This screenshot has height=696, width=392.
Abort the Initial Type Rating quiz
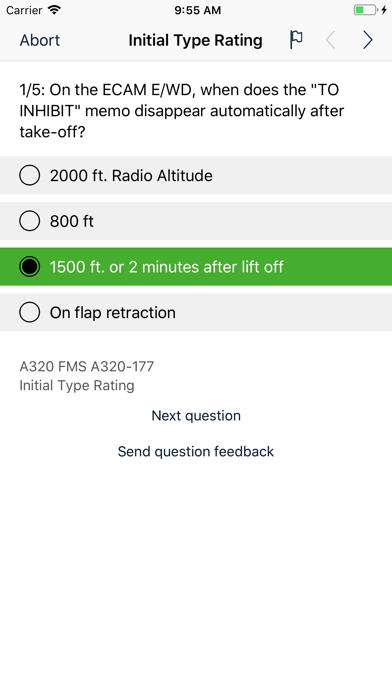[40, 40]
